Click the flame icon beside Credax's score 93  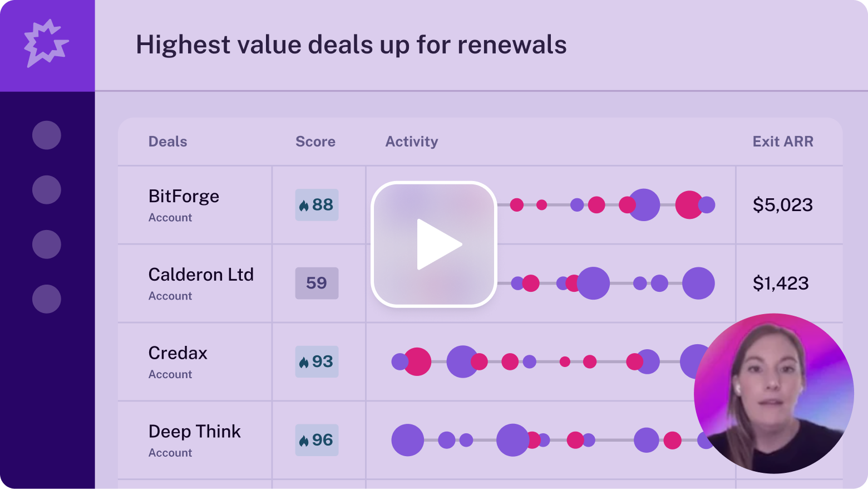point(304,361)
